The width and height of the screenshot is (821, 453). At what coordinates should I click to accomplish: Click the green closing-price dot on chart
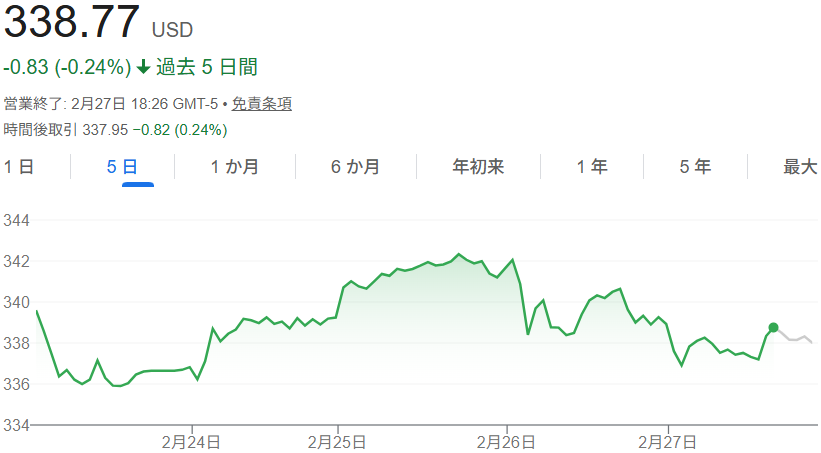[x=773, y=328]
